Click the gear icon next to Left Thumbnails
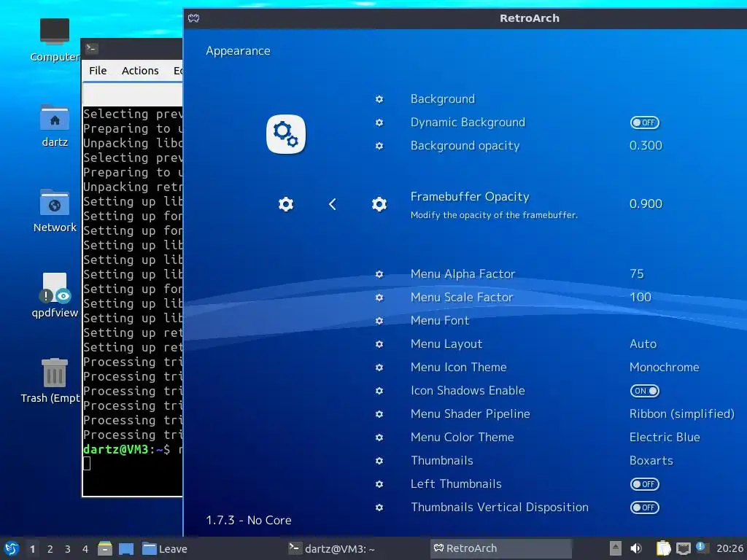 (x=379, y=484)
